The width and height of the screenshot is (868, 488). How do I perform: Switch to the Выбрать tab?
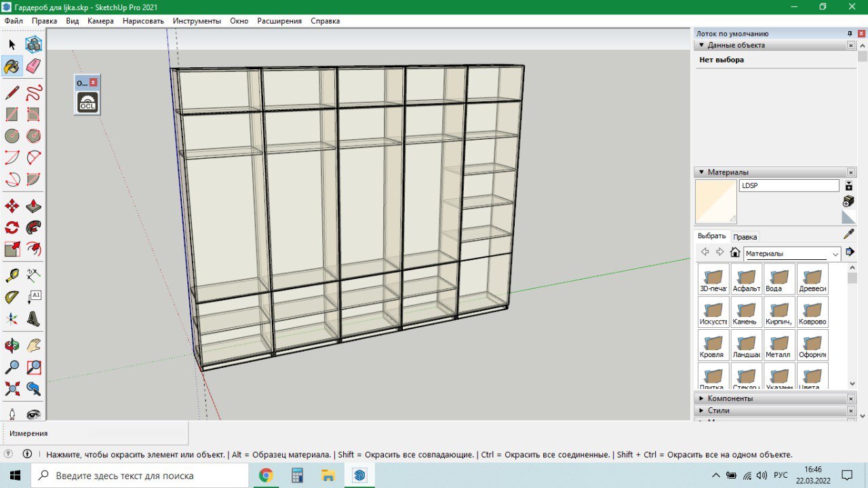click(711, 236)
